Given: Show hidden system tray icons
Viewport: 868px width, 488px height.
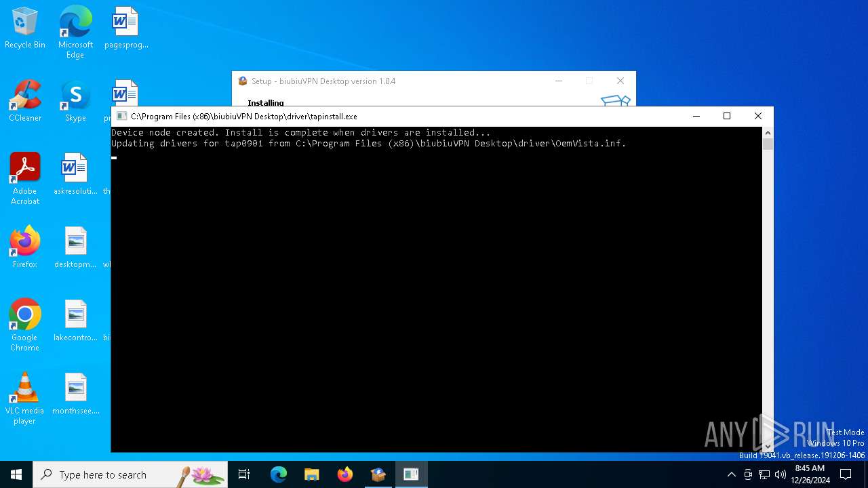Looking at the screenshot, I should click(731, 474).
